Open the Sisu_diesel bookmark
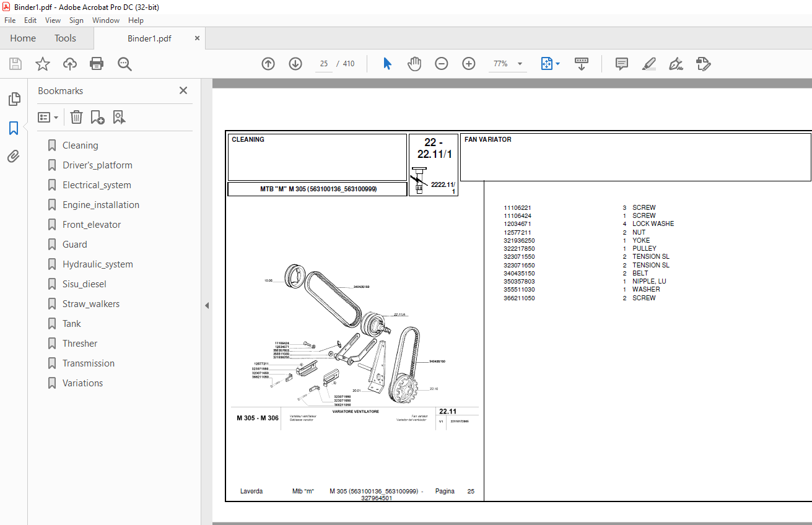 pos(84,284)
